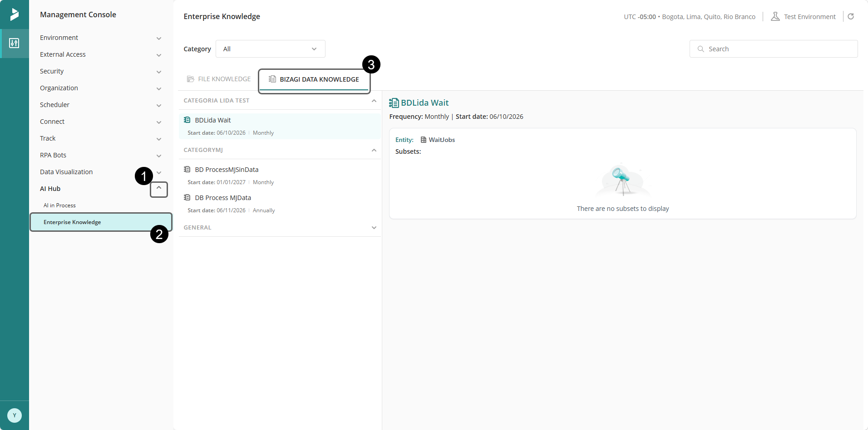Click the refresh icon in header
The height and width of the screenshot is (430, 868).
(x=851, y=16)
